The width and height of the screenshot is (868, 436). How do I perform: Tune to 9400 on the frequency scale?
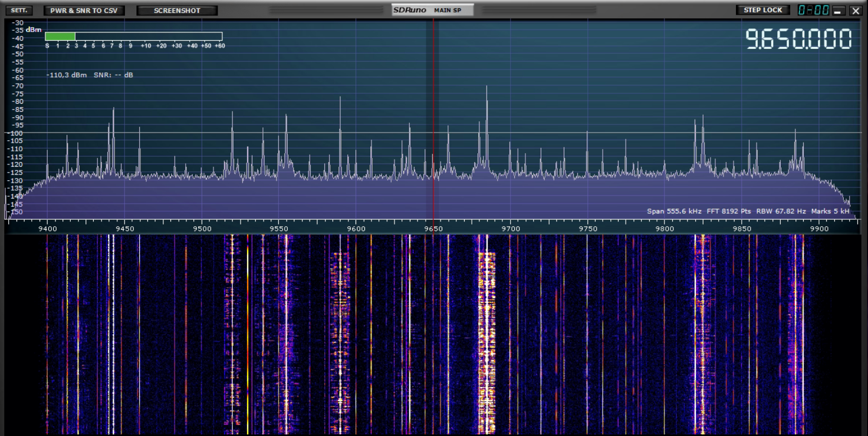47,228
